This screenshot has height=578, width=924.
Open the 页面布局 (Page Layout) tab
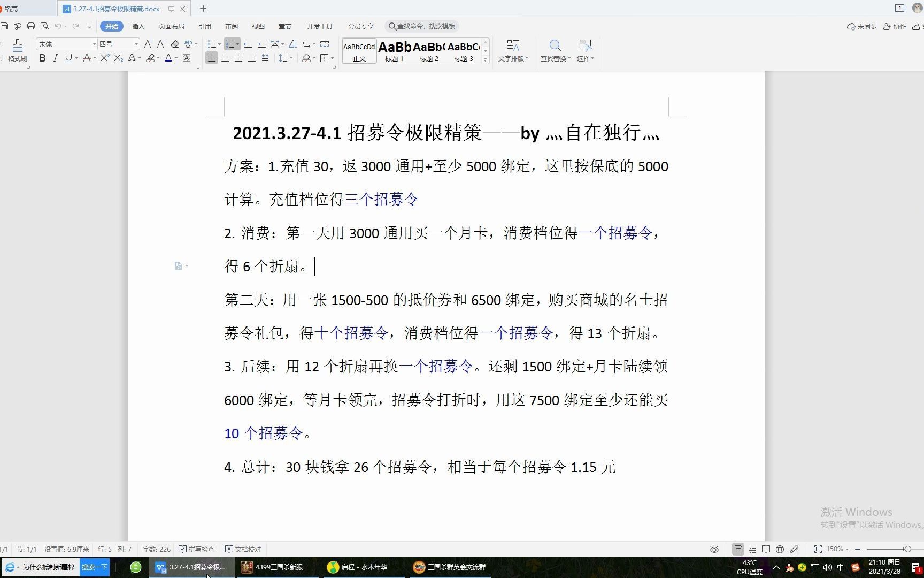171,26
